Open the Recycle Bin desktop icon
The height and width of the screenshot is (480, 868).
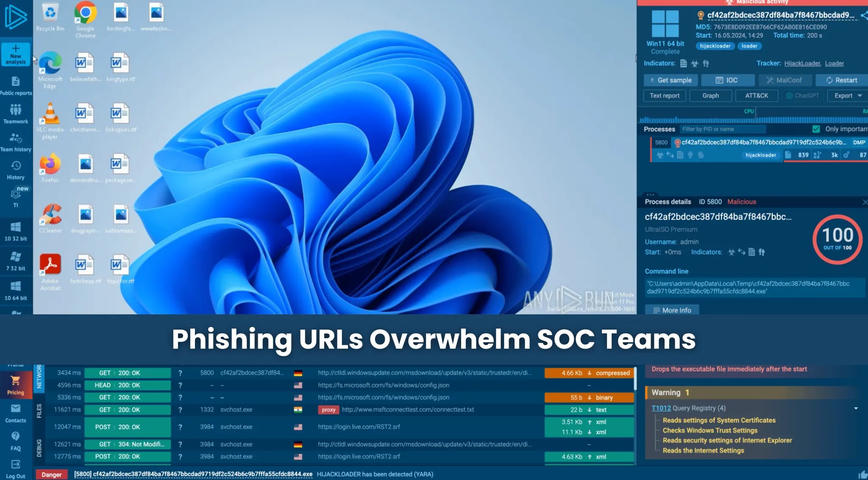[50, 17]
